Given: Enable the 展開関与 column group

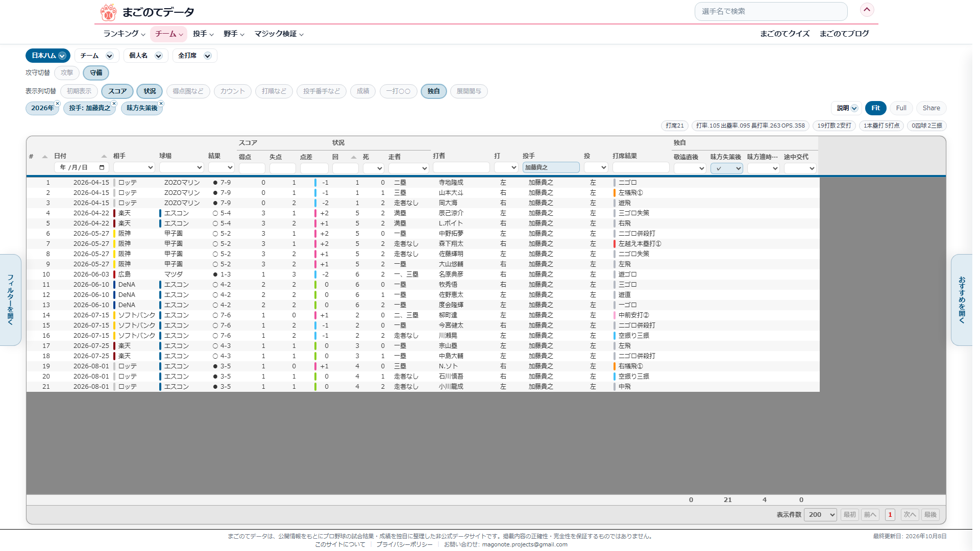Looking at the screenshot, I should click(x=469, y=91).
